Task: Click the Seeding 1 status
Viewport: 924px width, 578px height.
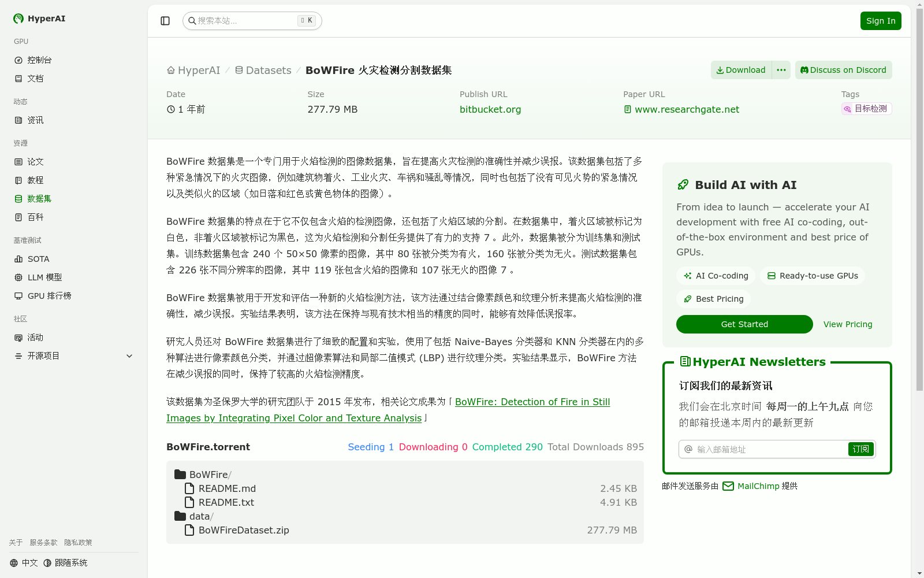Action: click(x=371, y=447)
